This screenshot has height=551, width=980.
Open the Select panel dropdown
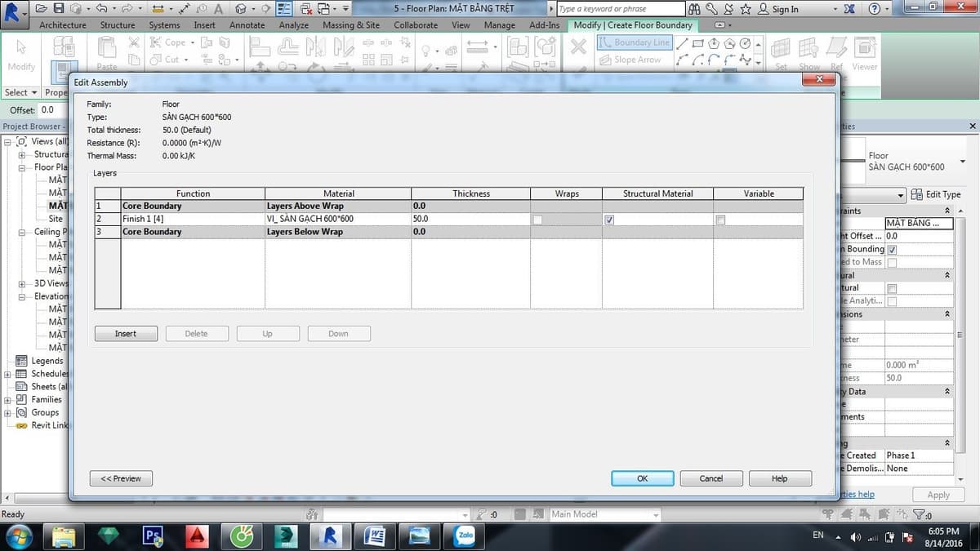[x=20, y=92]
